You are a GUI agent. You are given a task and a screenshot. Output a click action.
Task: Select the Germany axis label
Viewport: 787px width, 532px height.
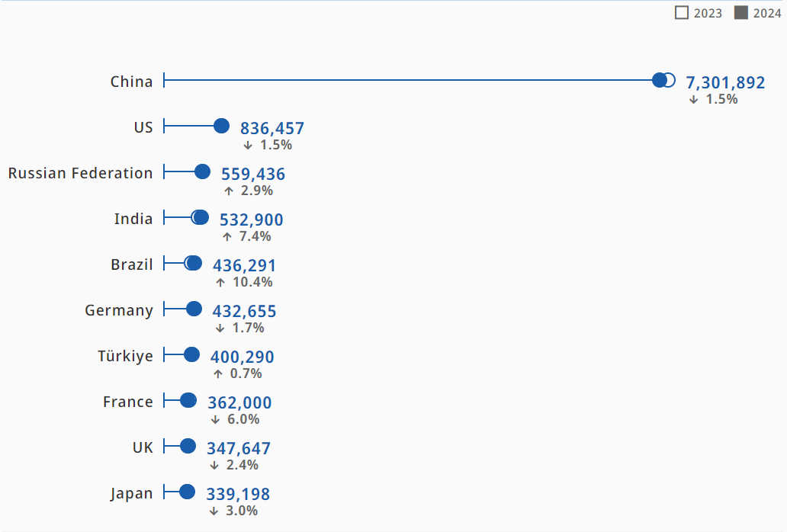coord(119,310)
